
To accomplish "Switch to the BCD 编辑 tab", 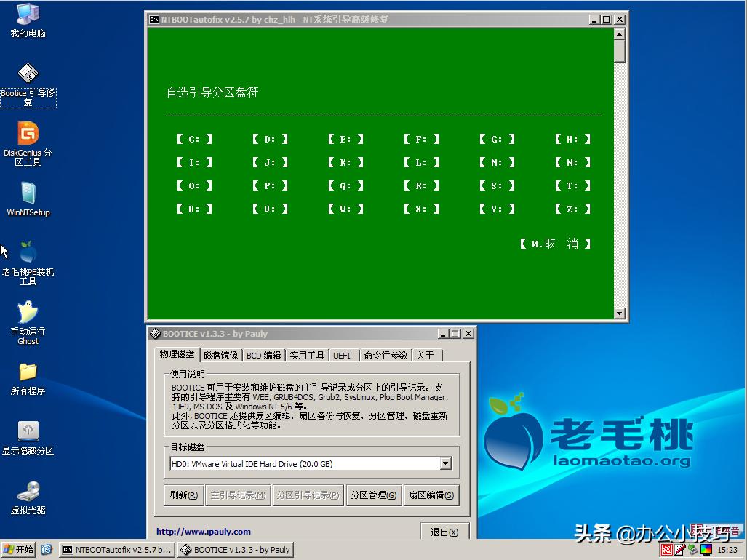I will [x=263, y=355].
